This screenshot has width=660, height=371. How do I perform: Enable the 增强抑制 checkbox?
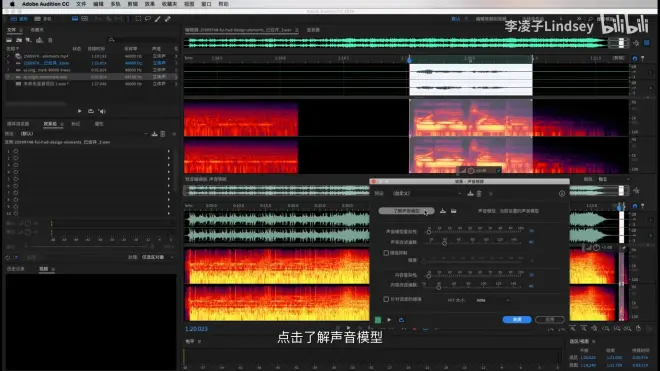386,253
